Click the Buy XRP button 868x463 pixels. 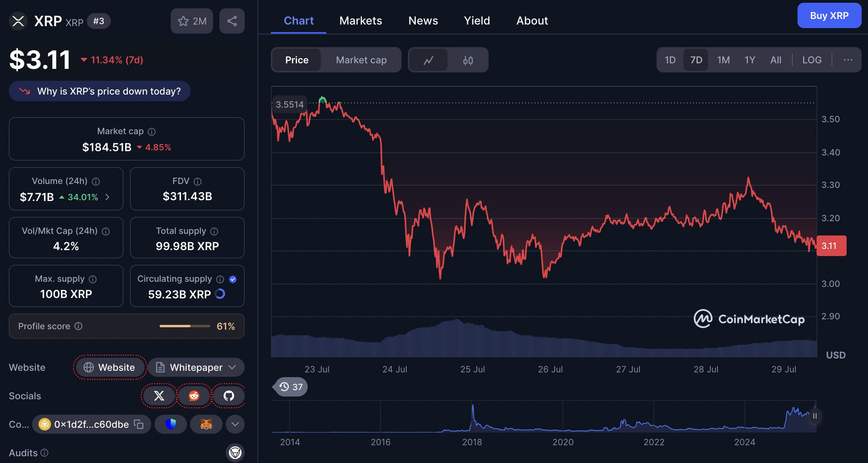pyautogui.click(x=829, y=15)
